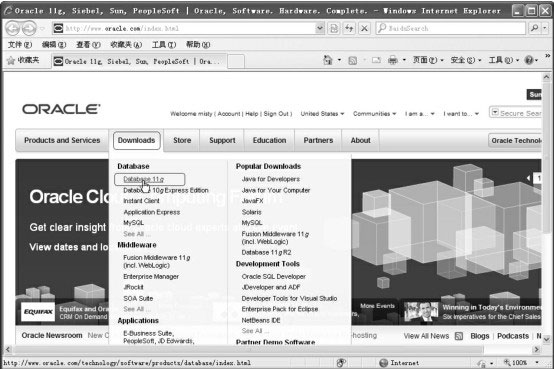Click the compatibility view icon beside address bar

[334, 28]
